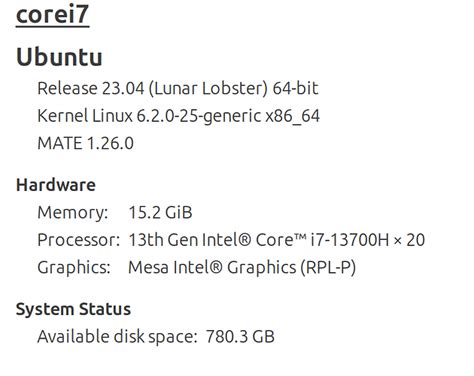Select the Release 23.04 text
Image resolution: width=474 pixels, height=376 pixels.
[x=91, y=88]
